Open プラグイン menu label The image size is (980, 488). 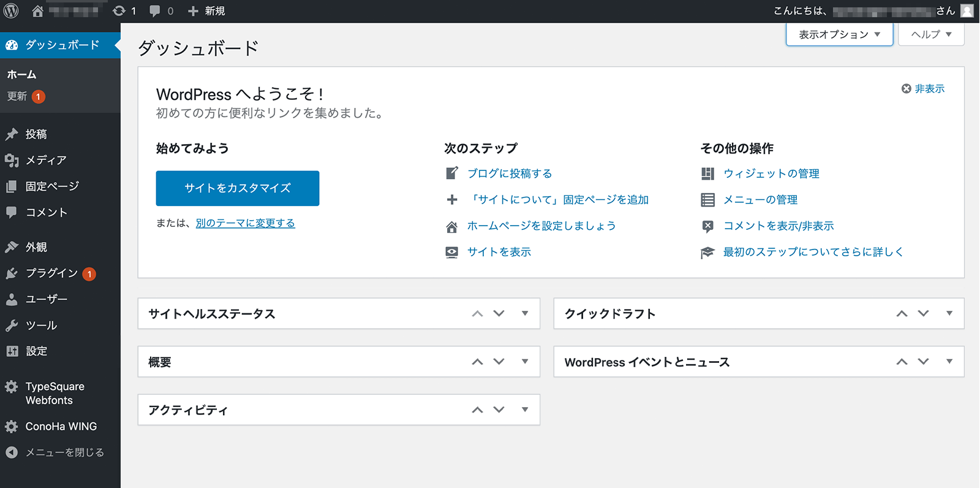coord(51,273)
